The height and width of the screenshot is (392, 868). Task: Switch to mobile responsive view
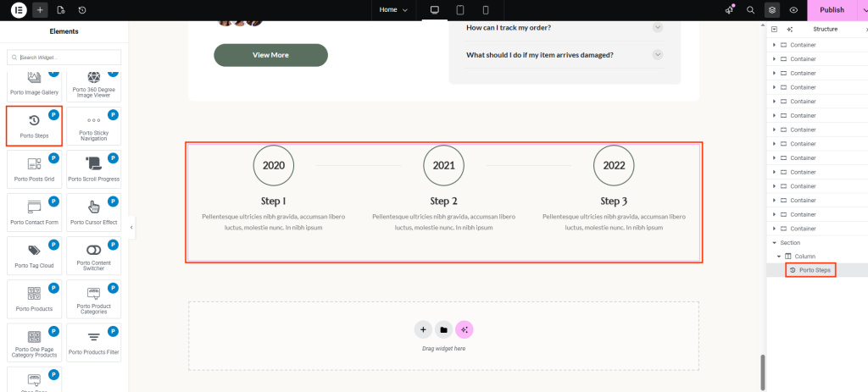click(x=485, y=10)
